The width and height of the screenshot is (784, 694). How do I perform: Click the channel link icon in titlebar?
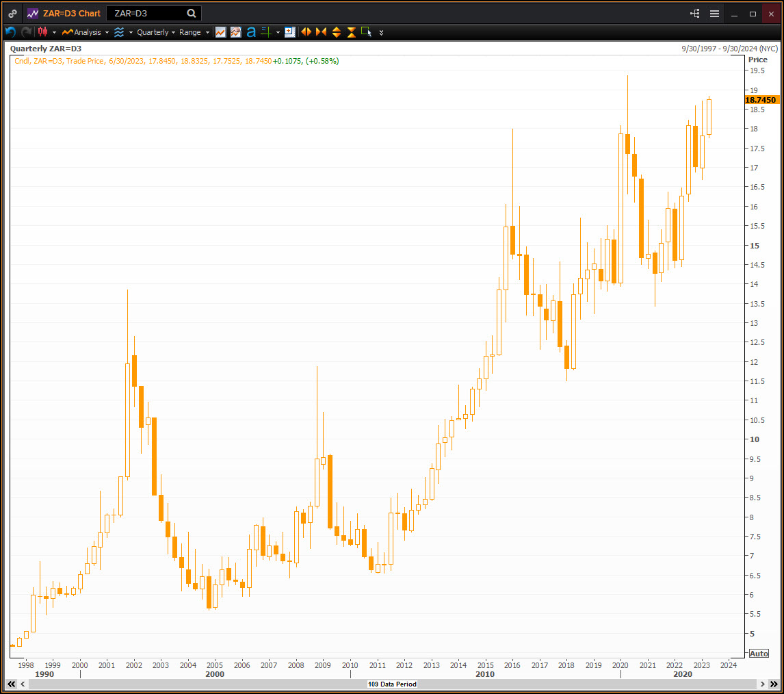12,13
